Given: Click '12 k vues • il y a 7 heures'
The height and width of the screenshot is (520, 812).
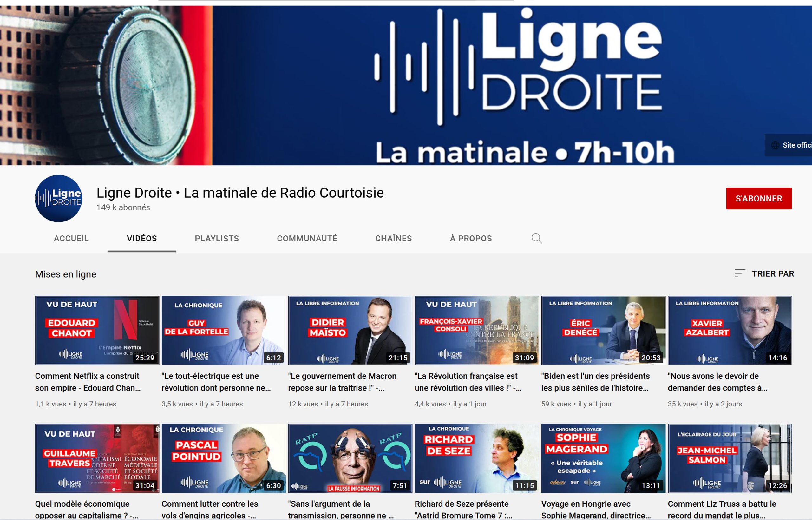Looking at the screenshot, I should pos(328,404).
